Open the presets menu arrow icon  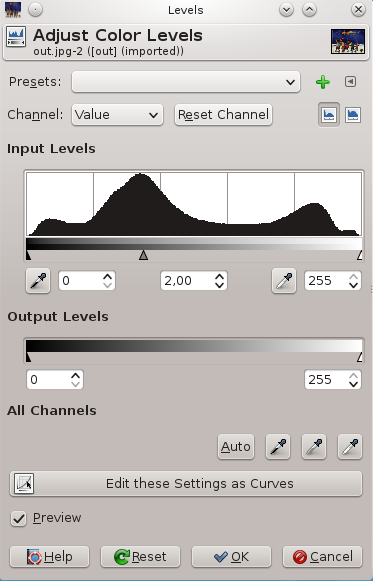click(350, 82)
